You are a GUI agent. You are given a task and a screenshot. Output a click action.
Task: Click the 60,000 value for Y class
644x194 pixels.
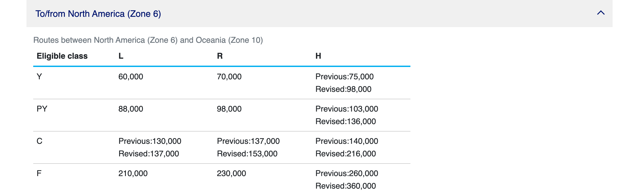click(131, 76)
